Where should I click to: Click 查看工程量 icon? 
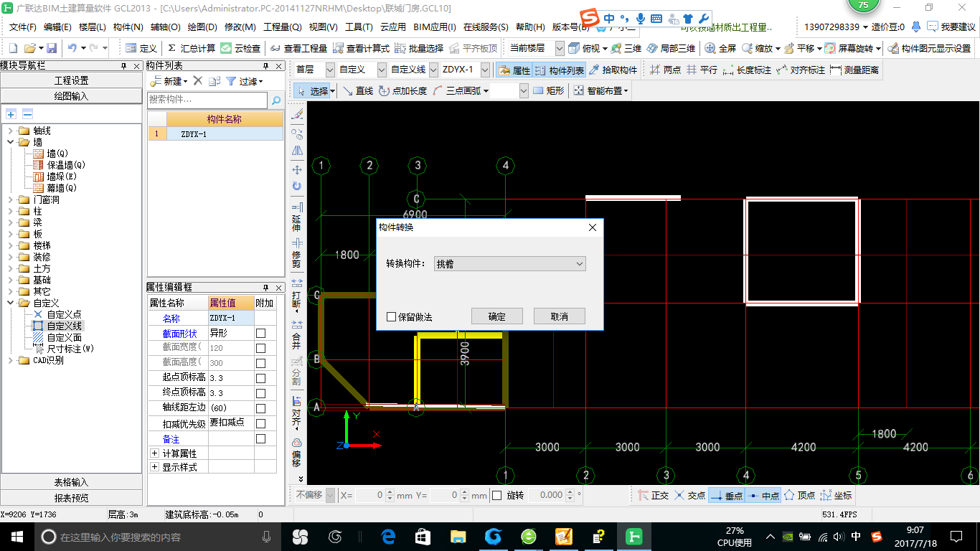pyautogui.click(x=298, y=48)
